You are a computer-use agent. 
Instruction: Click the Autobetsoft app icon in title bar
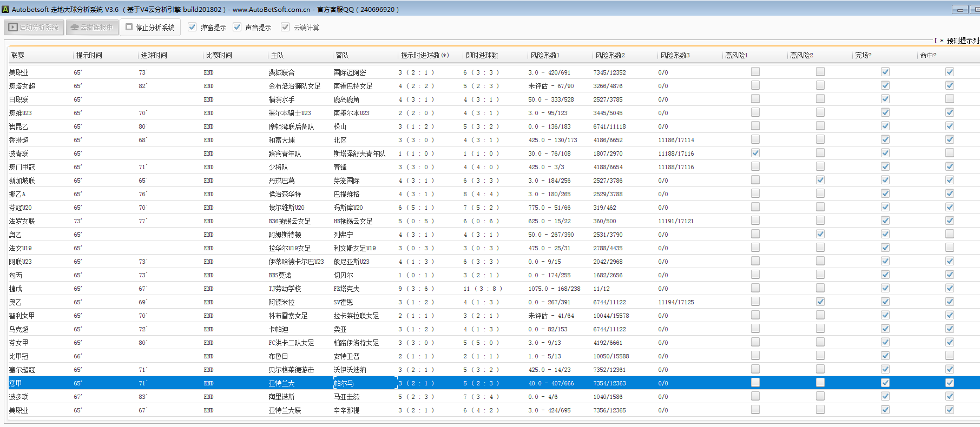click(x=6, y=9)
